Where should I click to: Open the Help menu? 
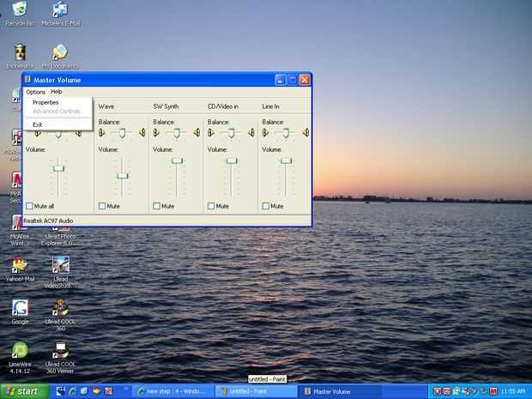(x=57, y=92)
